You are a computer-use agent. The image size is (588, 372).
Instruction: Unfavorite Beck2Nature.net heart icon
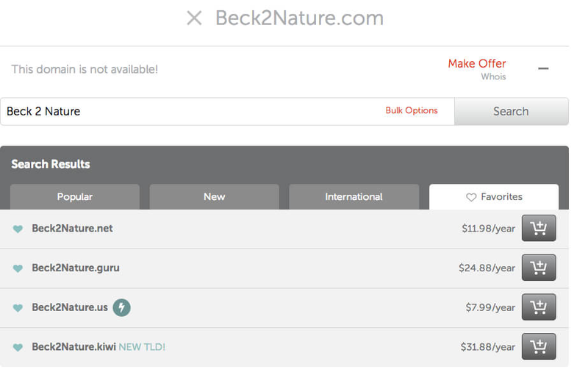click(x=18, y=229)
